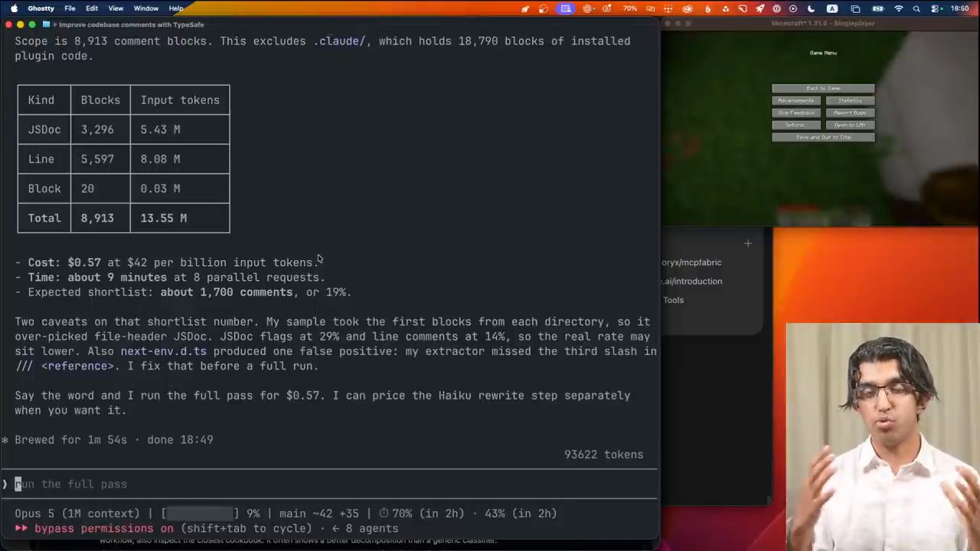This screenshot has height=551, width=980.
Task: Click the Spotlight search icon in menu bar
Action: [918, 8]
